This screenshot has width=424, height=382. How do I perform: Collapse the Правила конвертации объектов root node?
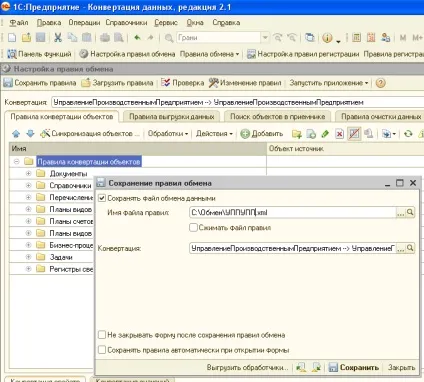16,162
